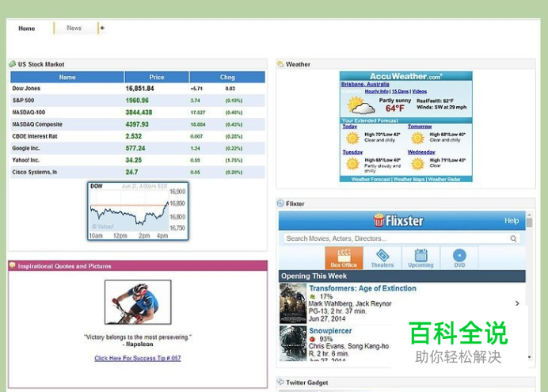
Task: Sort stocks by Name column header
Action: pos(67,78)
